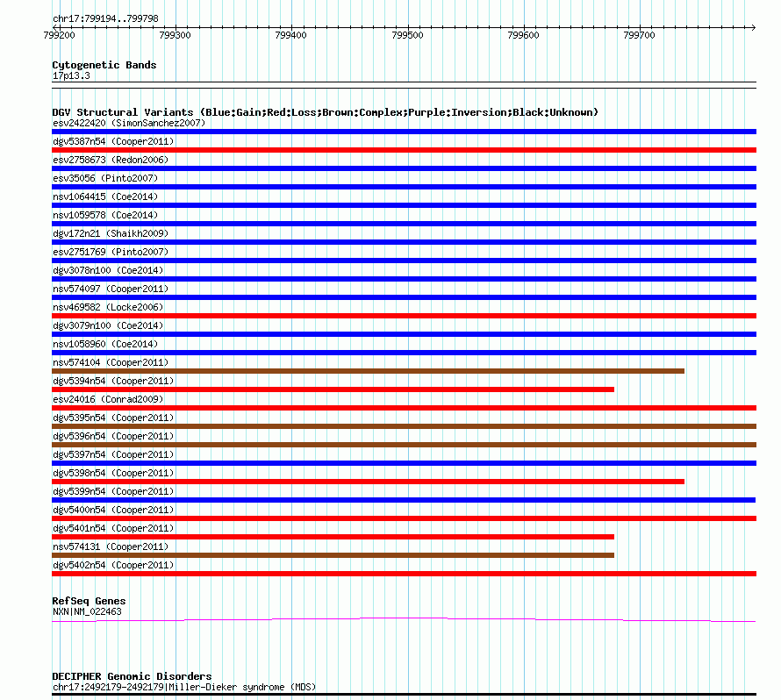This screenshot has width=781, height=700.
Task: Select the blue bar under esv2422420
Action: click(x=404, y=132)
